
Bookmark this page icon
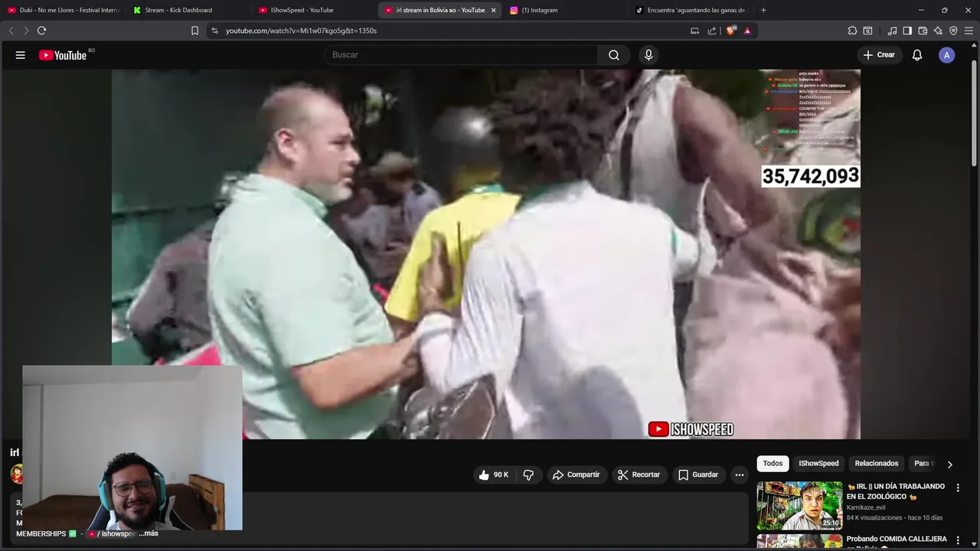point(194,31)
